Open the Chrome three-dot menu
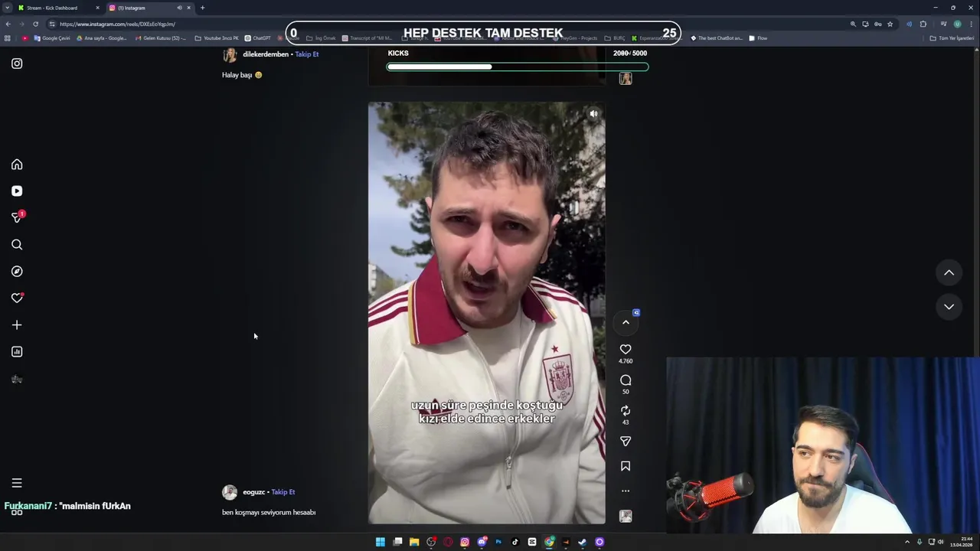This screenshot has height=551, width=980. click(971, 24)
